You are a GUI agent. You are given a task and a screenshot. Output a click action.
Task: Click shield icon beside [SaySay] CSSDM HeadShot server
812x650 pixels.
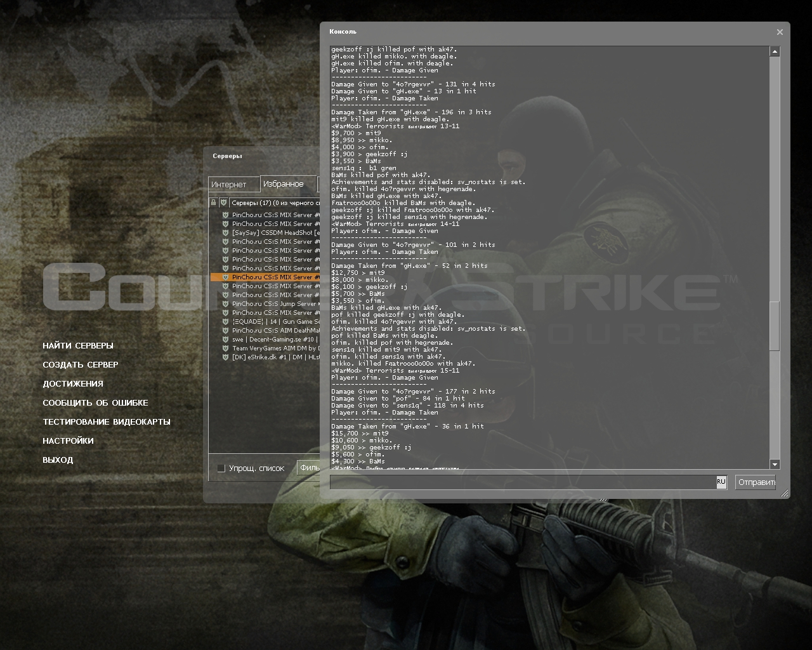(225, 233)
